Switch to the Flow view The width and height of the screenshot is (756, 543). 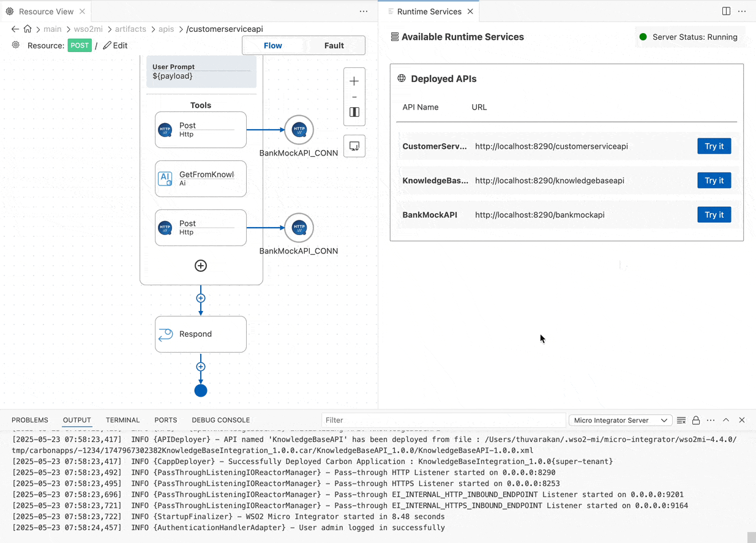273,45
